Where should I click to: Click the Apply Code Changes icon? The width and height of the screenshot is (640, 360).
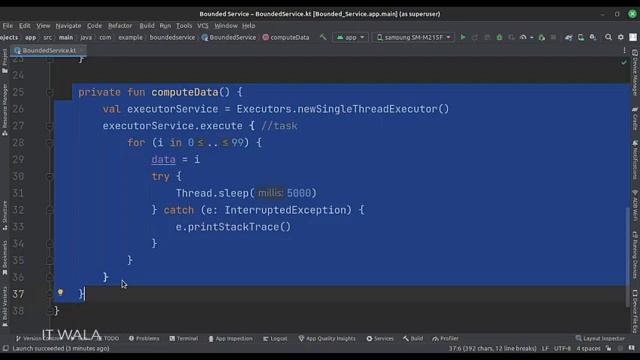487,37
